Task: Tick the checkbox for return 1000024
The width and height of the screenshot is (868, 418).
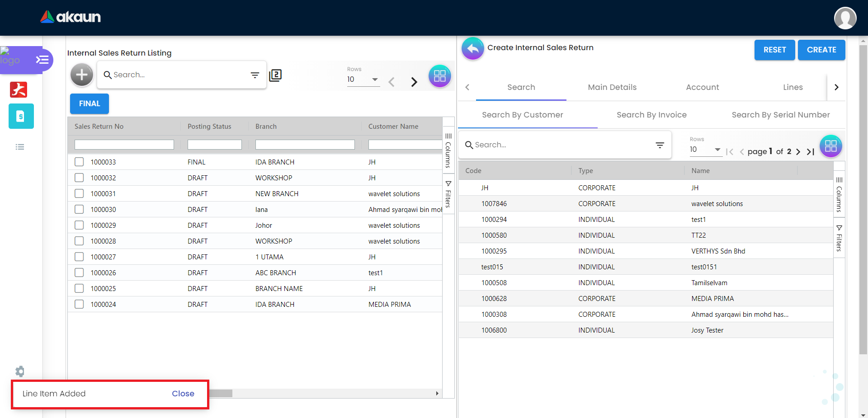Action: click(79, 304)
